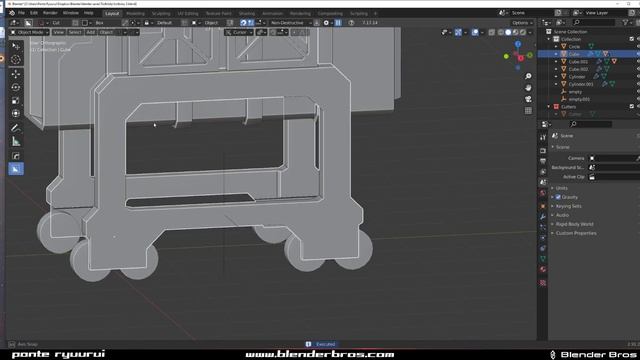The width and height of the screenshot is (640, 360).
Task: Toggle Collection exclude checkbox in outliner
Action: point(631,39)
